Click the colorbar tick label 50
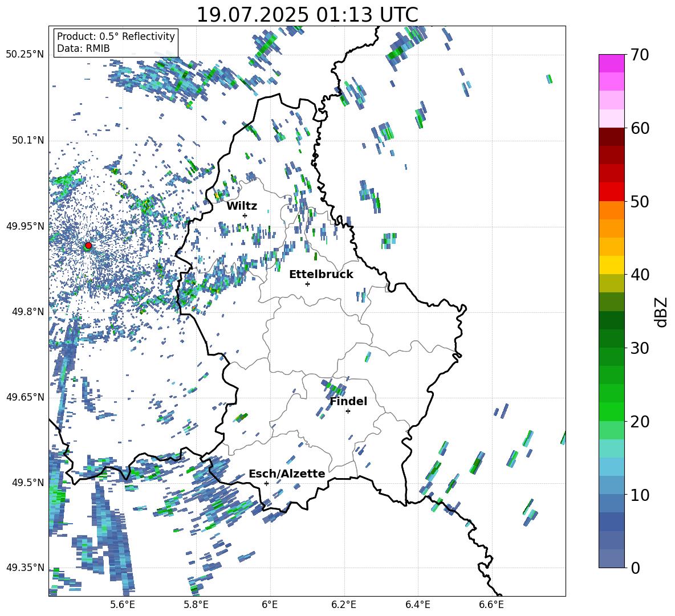675x616 pixels. 640,201
